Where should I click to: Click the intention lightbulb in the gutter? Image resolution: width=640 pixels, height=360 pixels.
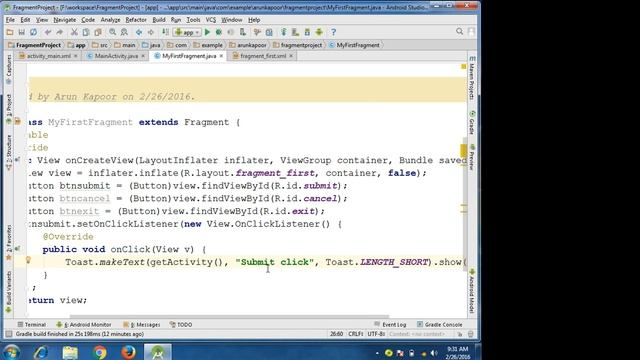[28, 260]
